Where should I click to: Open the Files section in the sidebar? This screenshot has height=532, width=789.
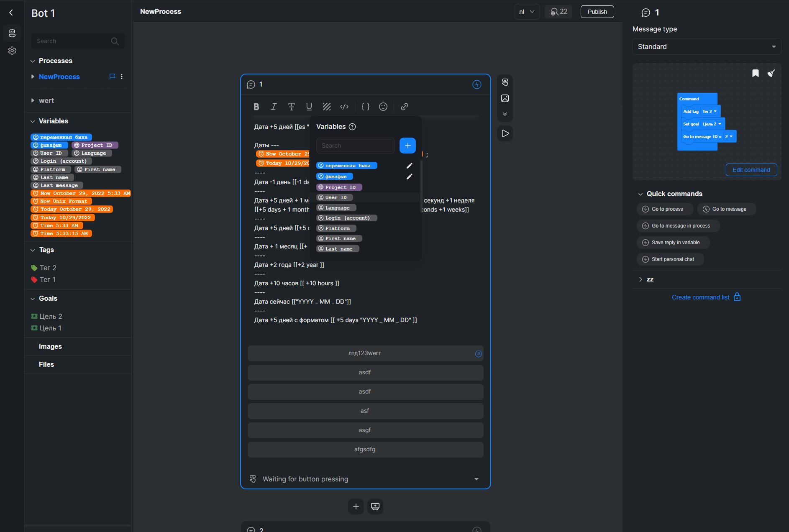46,364
